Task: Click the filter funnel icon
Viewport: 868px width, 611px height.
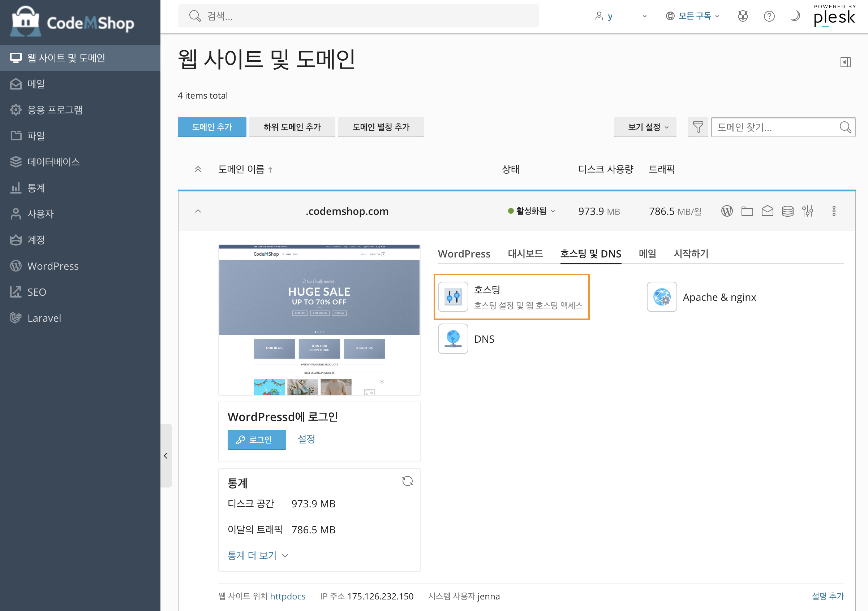Action: [x=698, y=127]
